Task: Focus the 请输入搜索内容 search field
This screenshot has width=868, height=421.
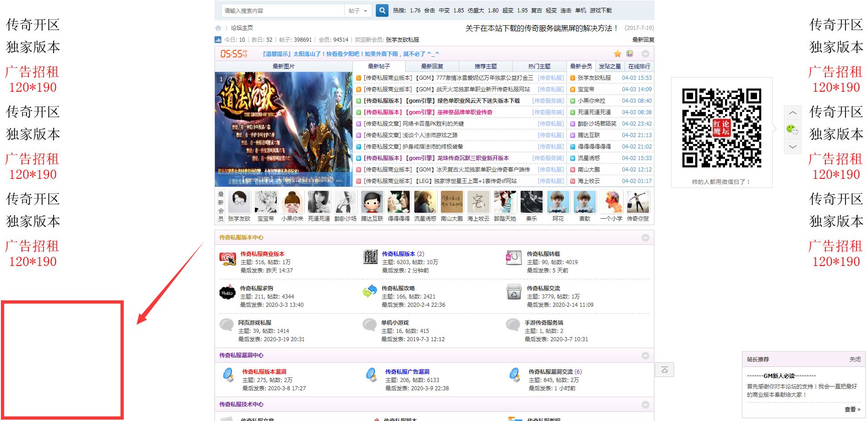Action: click(283, 11)
